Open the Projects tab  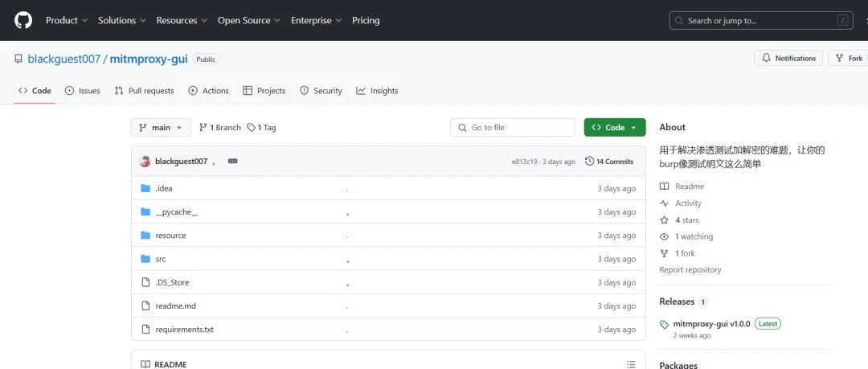point(264,91)
